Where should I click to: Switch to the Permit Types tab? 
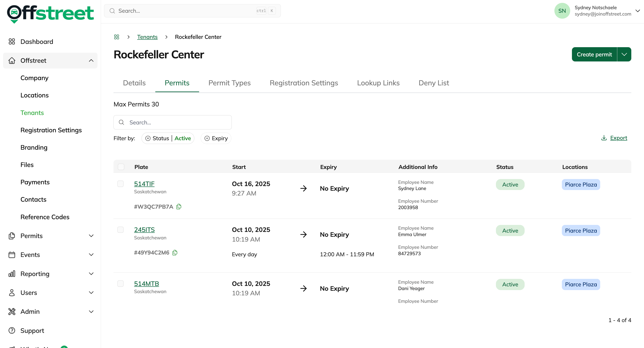[229, 83]
